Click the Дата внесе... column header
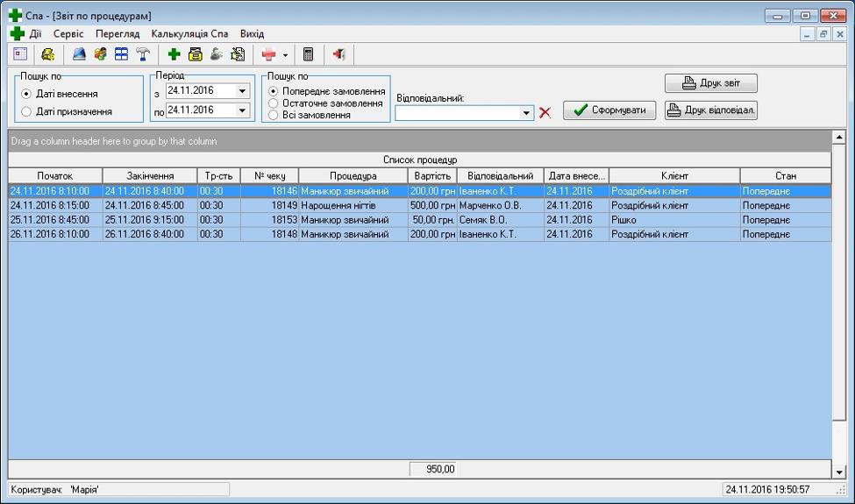The width and height of the screenshot is (855, 504). point(576,176)
